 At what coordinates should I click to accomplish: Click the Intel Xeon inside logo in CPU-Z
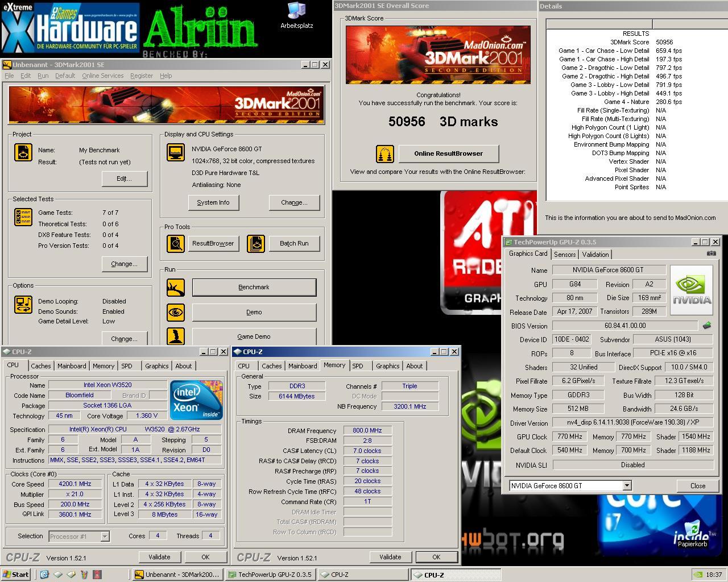click(x=197, y=400)
